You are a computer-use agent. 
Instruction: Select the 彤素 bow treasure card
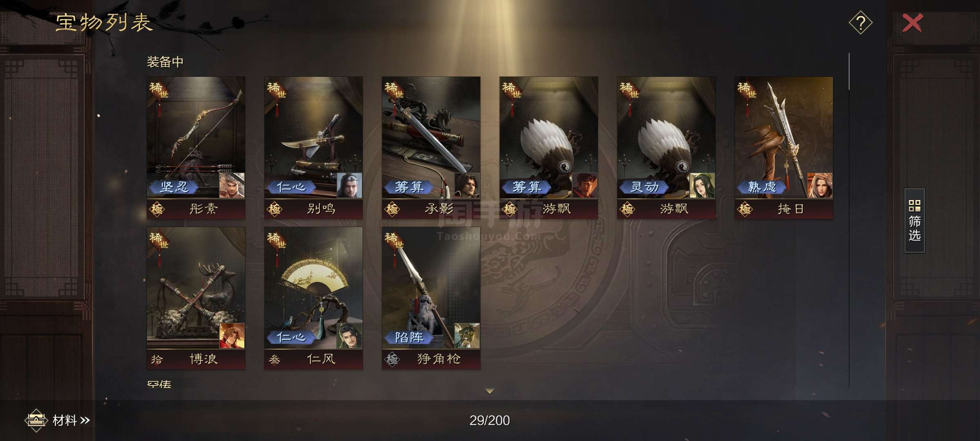[196, 148]
